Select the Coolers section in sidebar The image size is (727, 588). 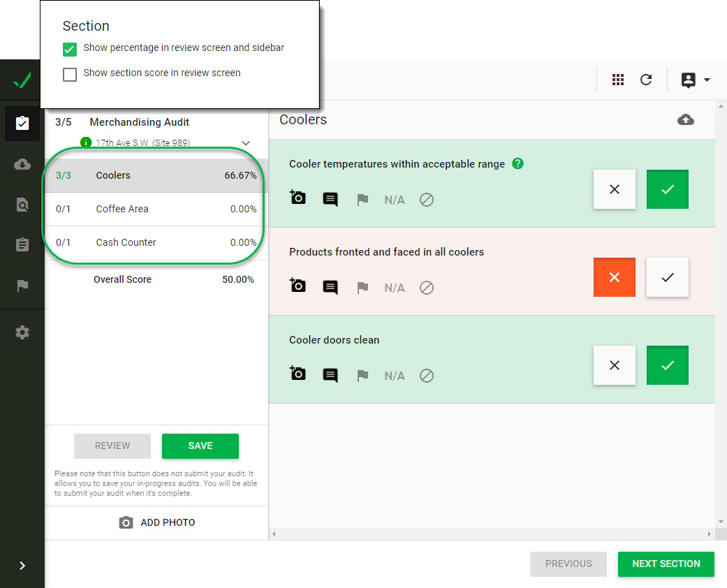tap(156, 175)
